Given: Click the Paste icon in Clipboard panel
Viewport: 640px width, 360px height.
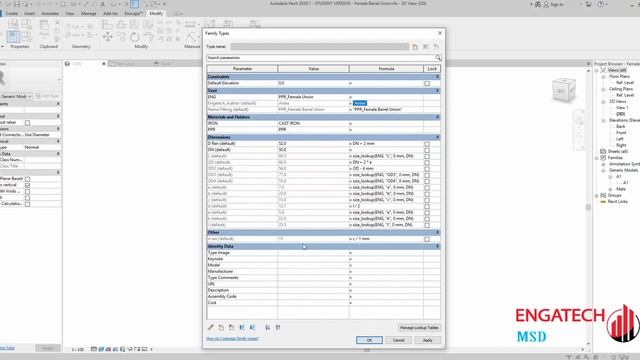Looking at the screenshot, I should [44, 28].
